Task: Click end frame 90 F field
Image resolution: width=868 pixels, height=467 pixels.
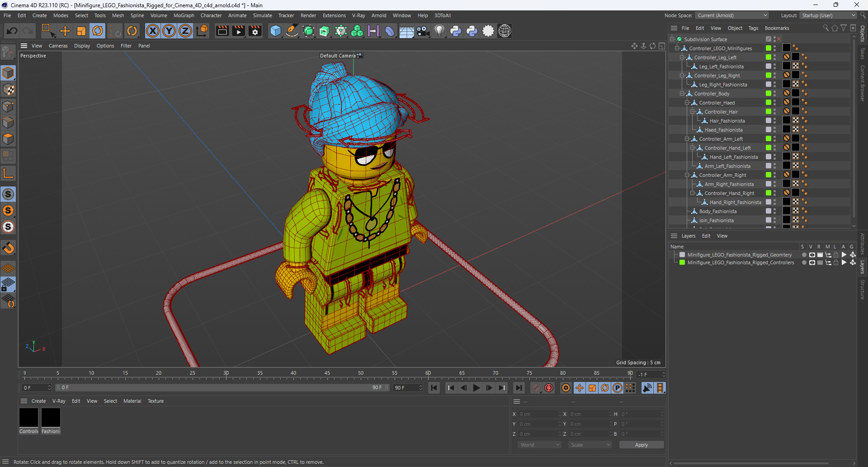Action: pyautogui.click(x=408, y=388)
